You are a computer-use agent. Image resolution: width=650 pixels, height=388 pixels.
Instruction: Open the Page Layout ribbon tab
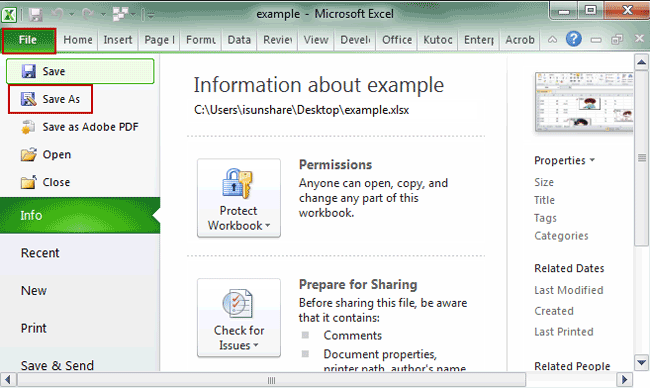[x=159, y=40]
